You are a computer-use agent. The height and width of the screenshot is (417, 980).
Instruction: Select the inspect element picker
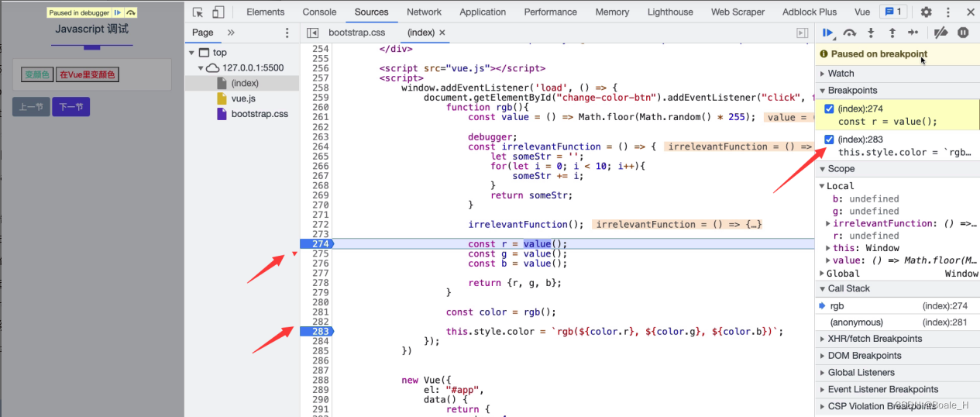click(x=198, y=12)
